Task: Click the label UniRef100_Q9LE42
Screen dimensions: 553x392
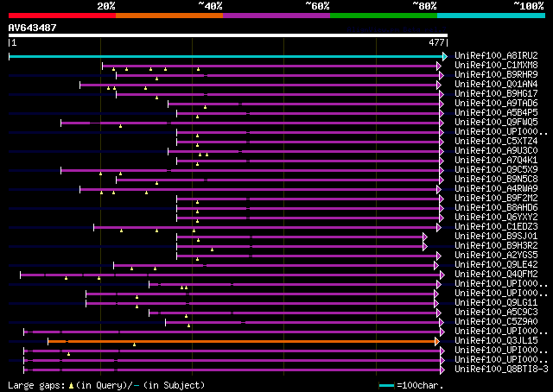Action: click(x=496, y=265)
